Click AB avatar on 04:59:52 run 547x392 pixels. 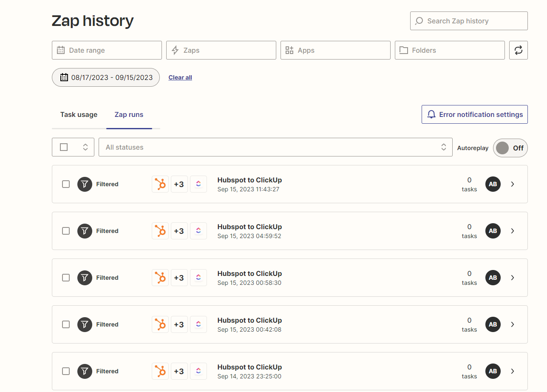[493, 231]
